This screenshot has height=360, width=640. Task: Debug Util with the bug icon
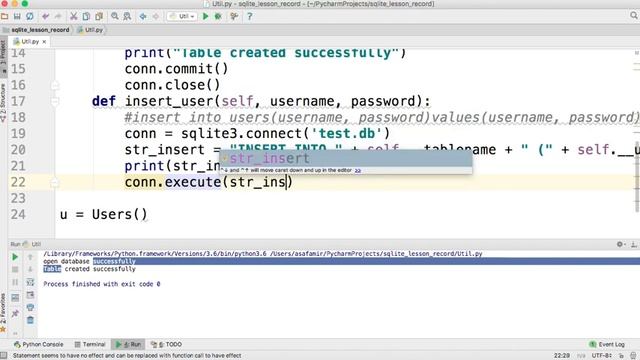click(218, 16)
